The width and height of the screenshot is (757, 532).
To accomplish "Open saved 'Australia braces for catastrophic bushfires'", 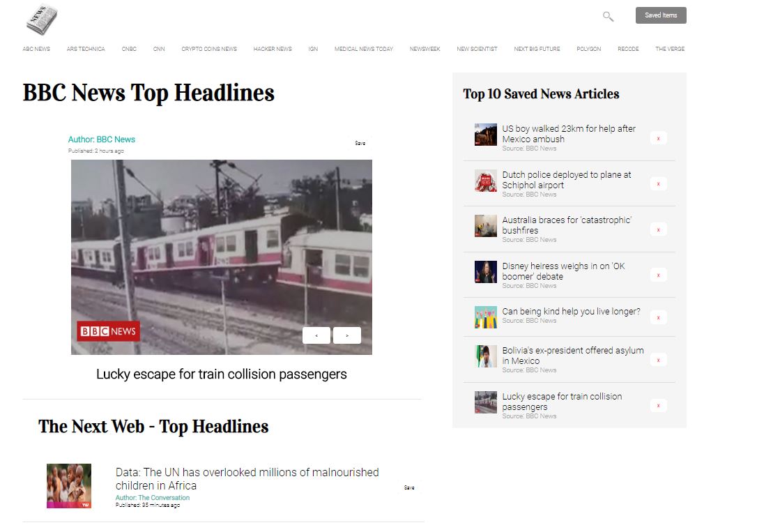I will point(567,225).
